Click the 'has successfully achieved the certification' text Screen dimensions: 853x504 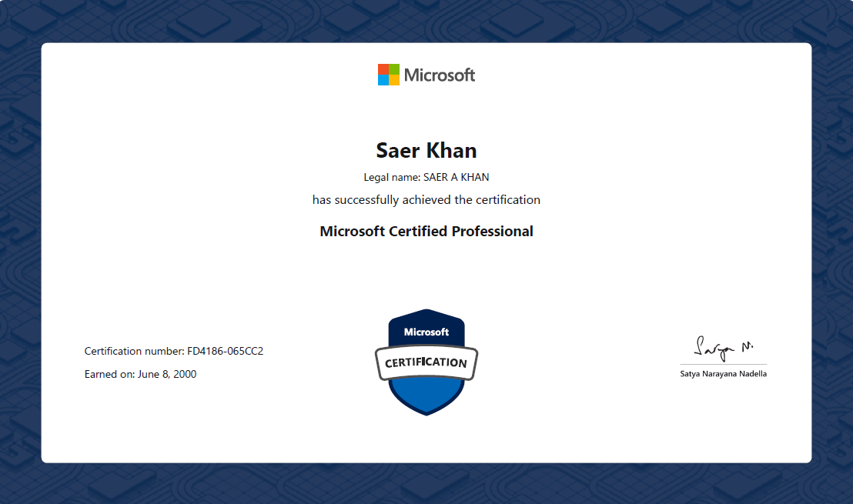426,200
